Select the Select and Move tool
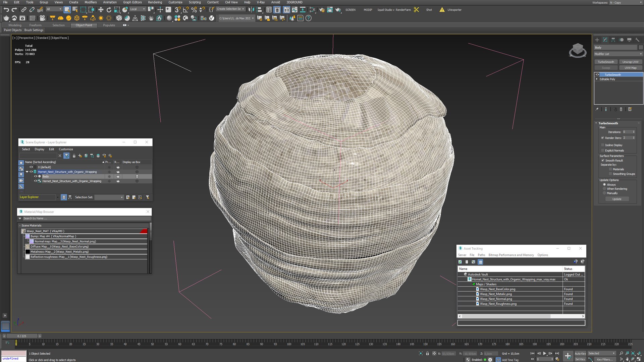 101,10
